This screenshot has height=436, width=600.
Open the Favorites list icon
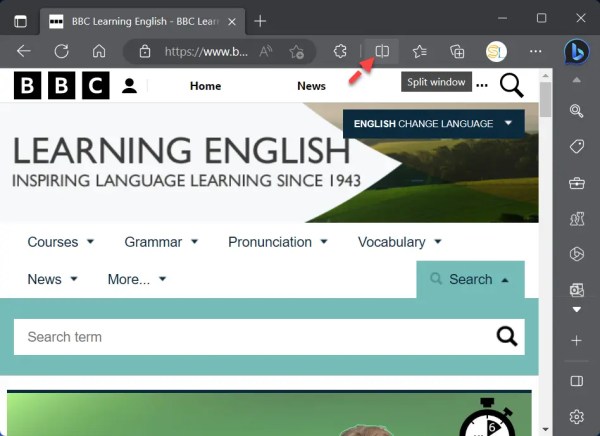click(x=420, y=51)
